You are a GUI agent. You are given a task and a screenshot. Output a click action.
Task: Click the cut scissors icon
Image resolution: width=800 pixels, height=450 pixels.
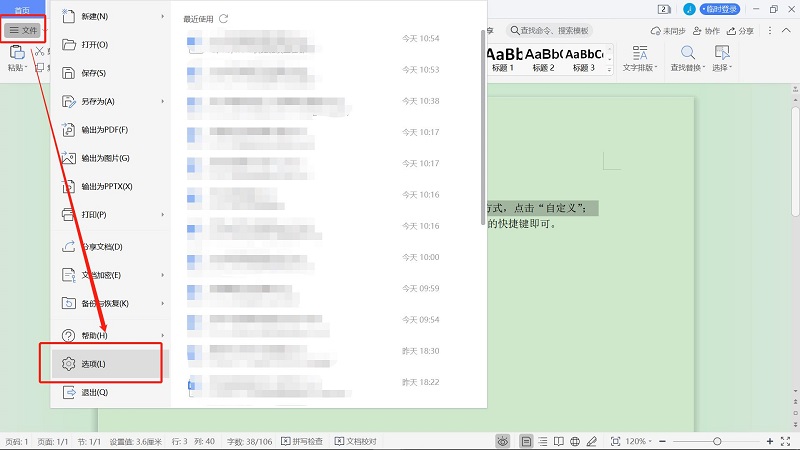coord(39,52)
